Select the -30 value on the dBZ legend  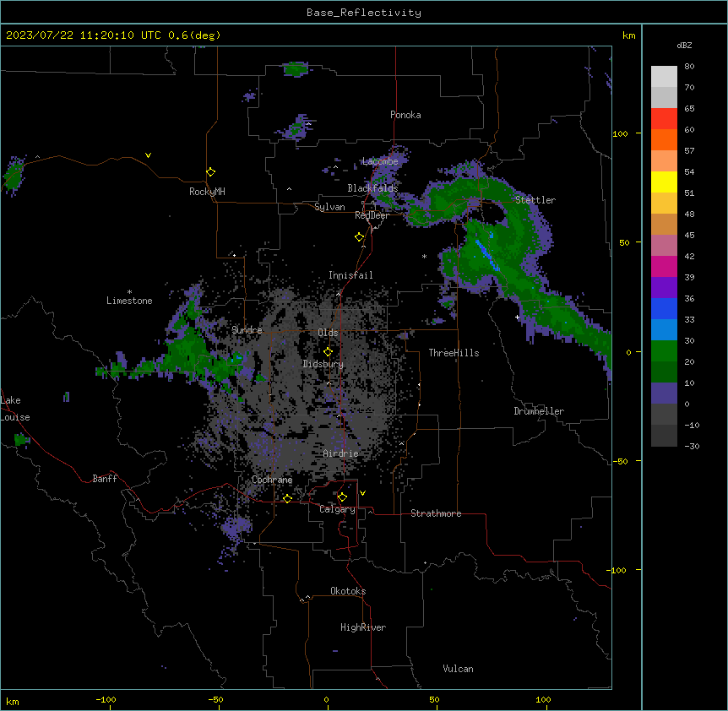(692, 447)
